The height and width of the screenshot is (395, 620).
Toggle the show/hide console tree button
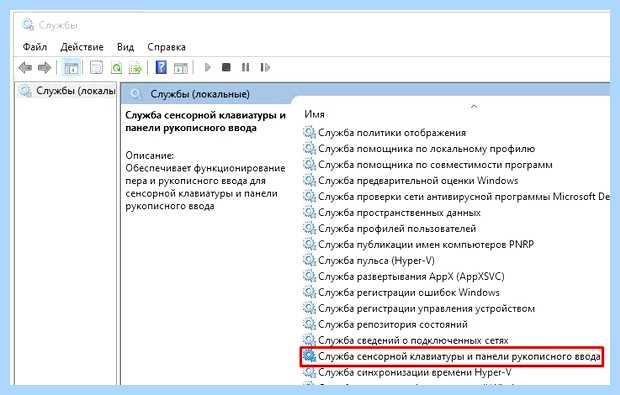(71, 68)
